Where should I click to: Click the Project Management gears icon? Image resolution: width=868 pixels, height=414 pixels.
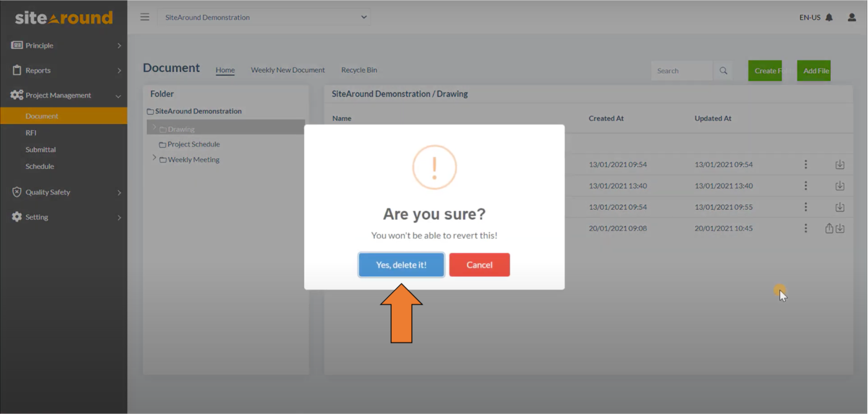[16, 95]
